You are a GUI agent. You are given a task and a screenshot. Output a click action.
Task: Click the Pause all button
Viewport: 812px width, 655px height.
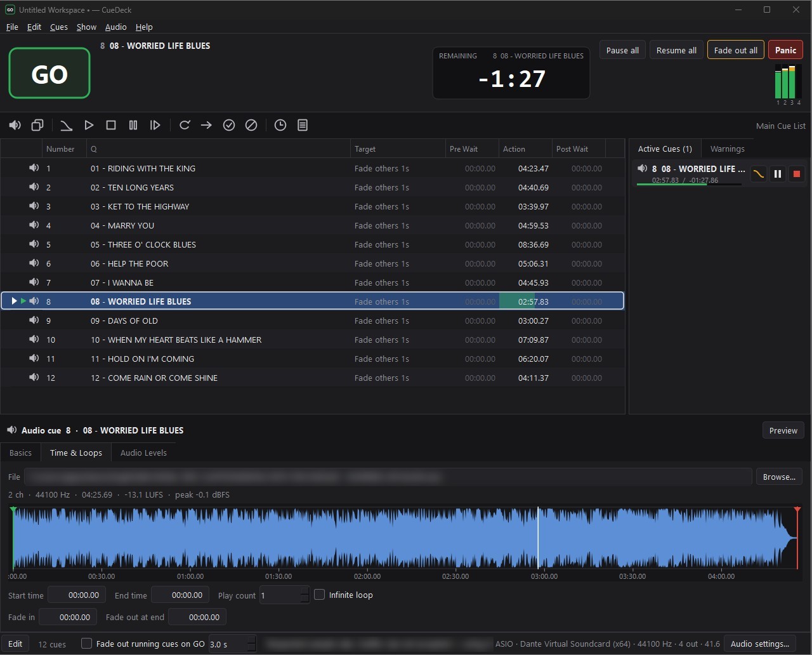(622, 50)
